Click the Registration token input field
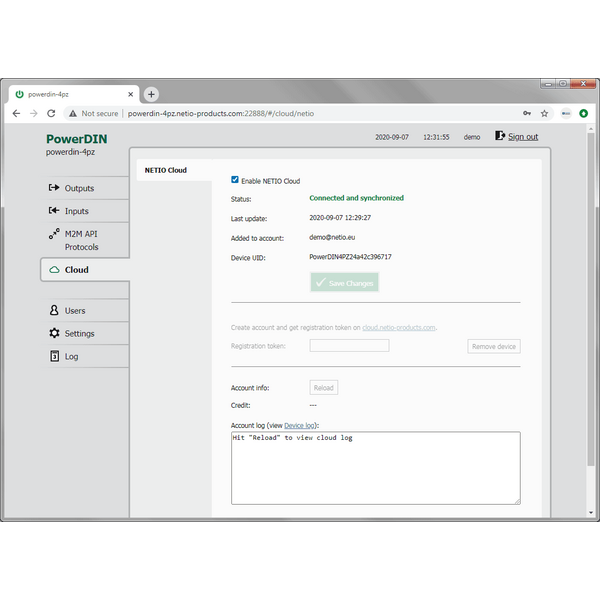600x600 pixels. pyautogui.click(x=349, y=346)
